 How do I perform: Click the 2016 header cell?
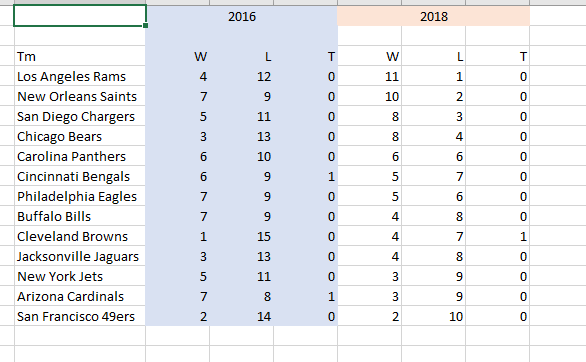click(x=241, y=16)
